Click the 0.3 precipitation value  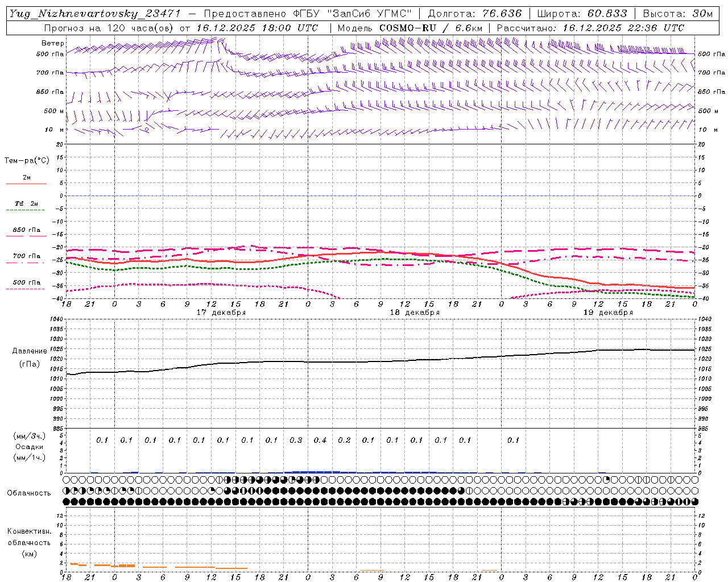(296, 440)
